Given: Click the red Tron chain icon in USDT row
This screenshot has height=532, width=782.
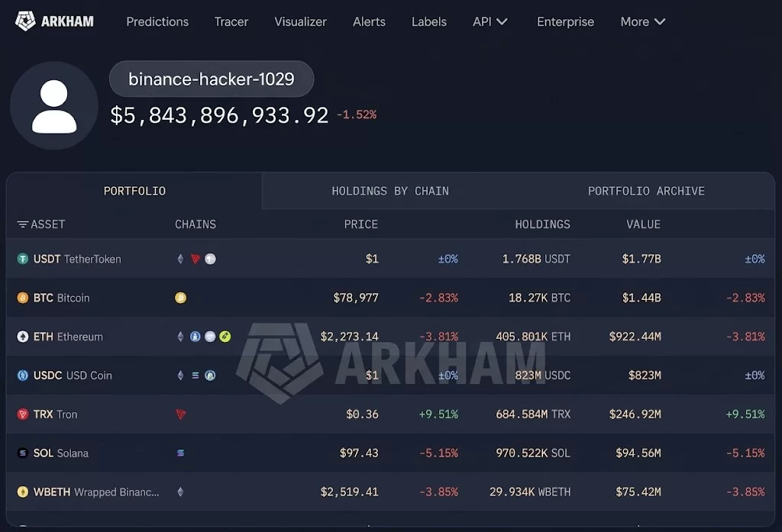Looking at the screenshot, I should [x=195, y=259].
